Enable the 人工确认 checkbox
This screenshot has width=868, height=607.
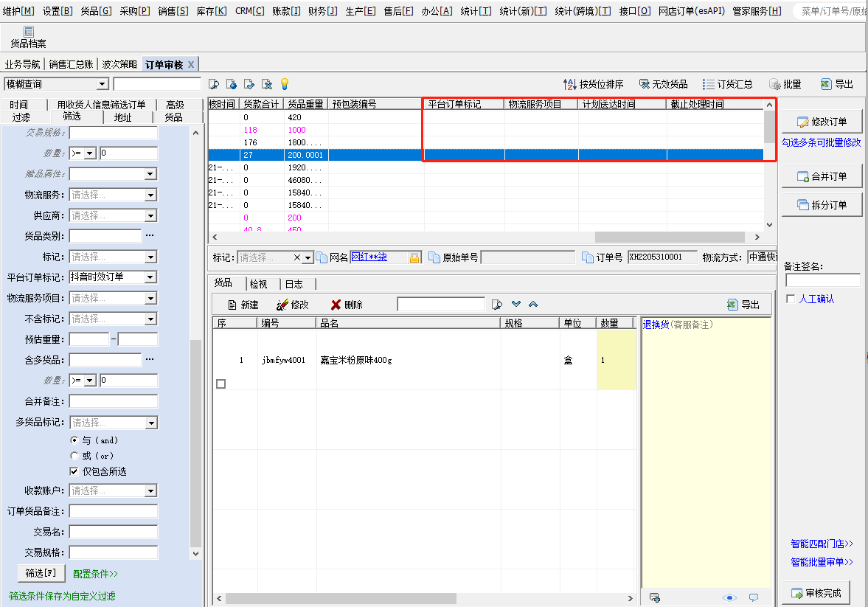point(791,299)
